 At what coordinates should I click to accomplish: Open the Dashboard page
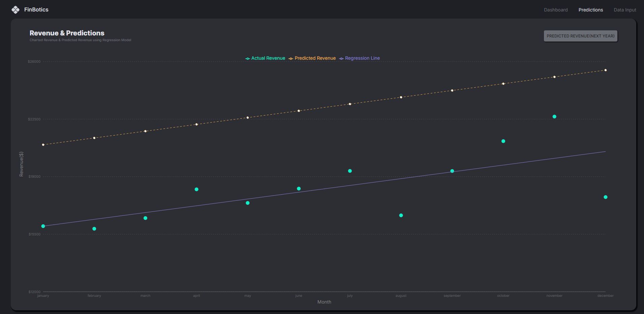click(555, 10)
